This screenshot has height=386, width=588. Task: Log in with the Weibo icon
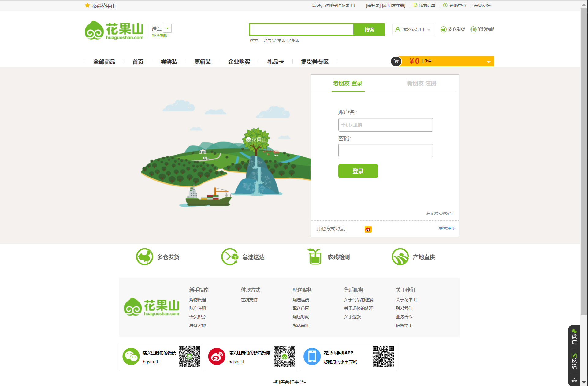click(368, 229)
